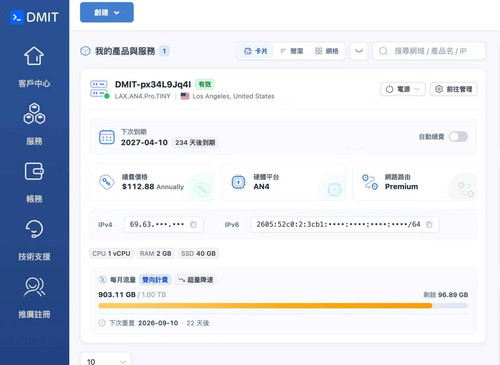
Task: Click the Premium network route value
Action: pos(401,187)
